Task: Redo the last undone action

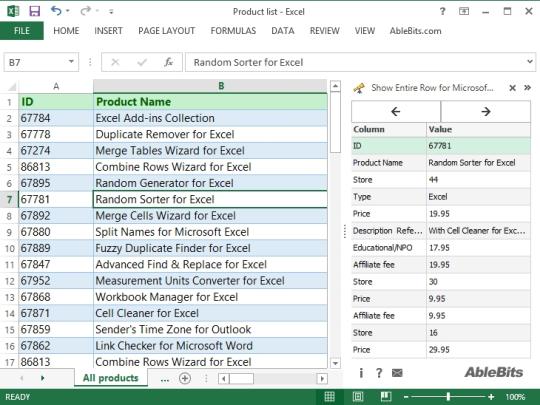Action: tap(85, 11)
